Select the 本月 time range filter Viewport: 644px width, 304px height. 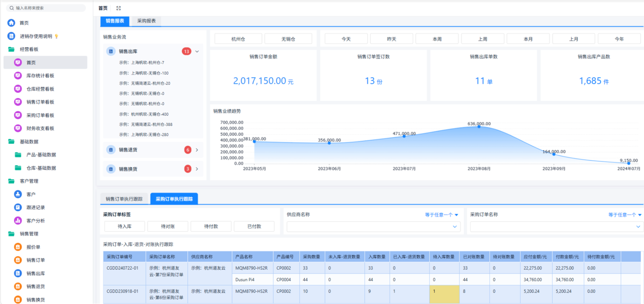tap(528, 39)
